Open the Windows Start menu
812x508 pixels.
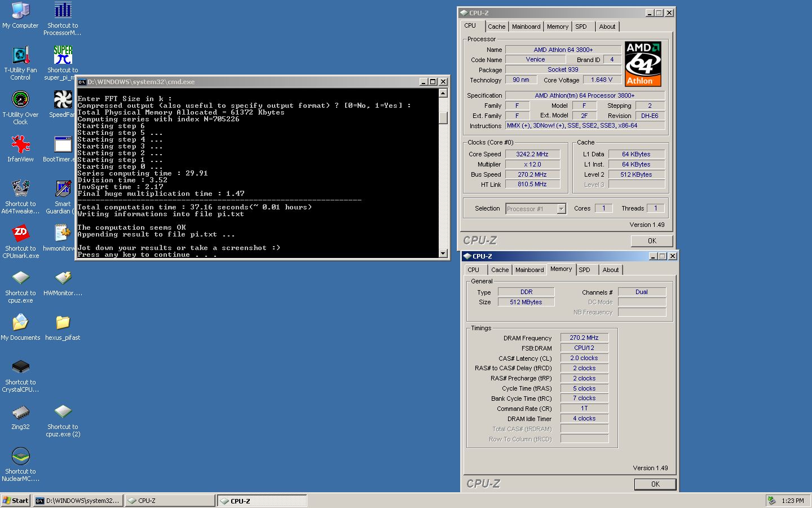pyautogui.click(x=15, y=501)
